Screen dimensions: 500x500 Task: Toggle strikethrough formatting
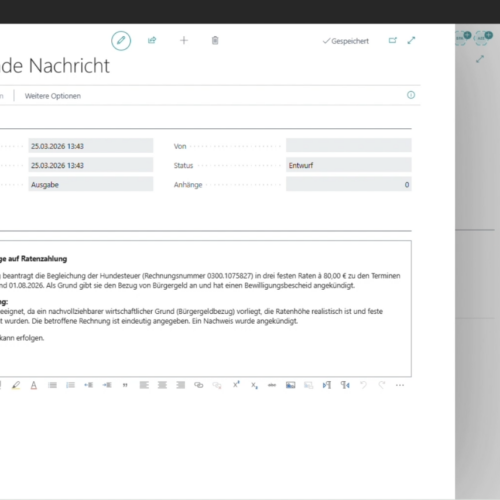point(272,385)
